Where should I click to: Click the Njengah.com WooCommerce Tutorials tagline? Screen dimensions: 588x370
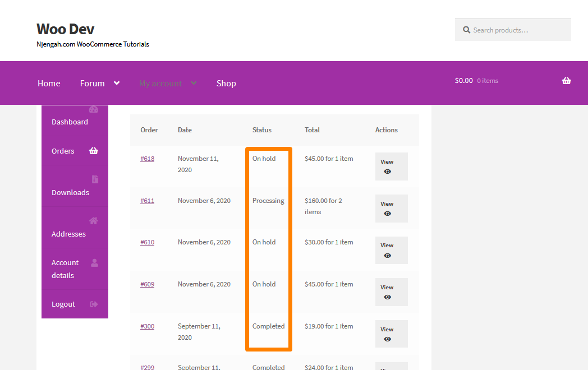93,44
